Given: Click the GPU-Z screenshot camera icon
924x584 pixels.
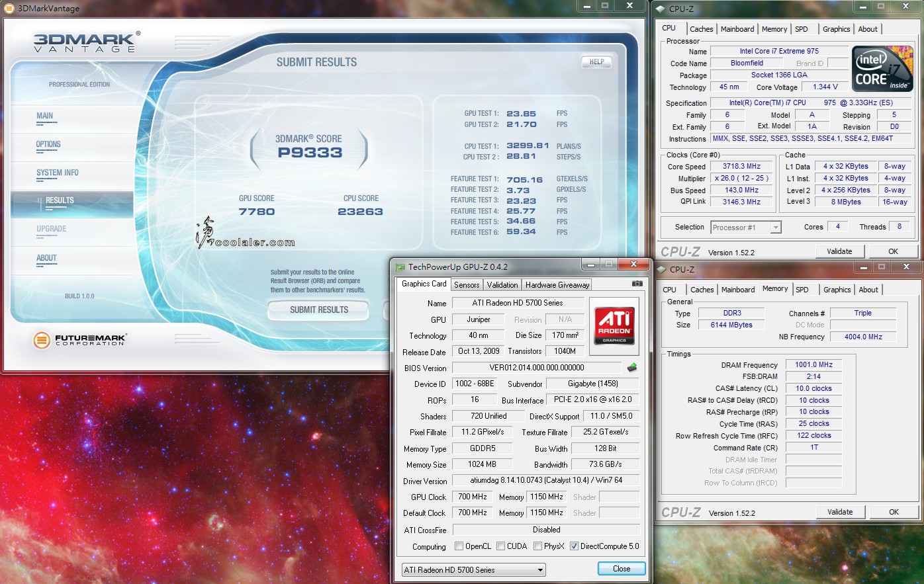Looking at the screenshot, I should coord(637,284).
